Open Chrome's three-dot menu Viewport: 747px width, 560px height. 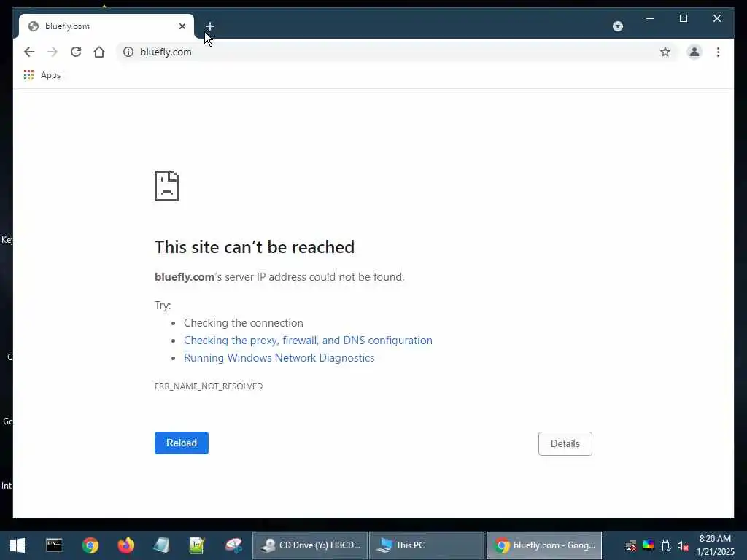tap(718, 52)
